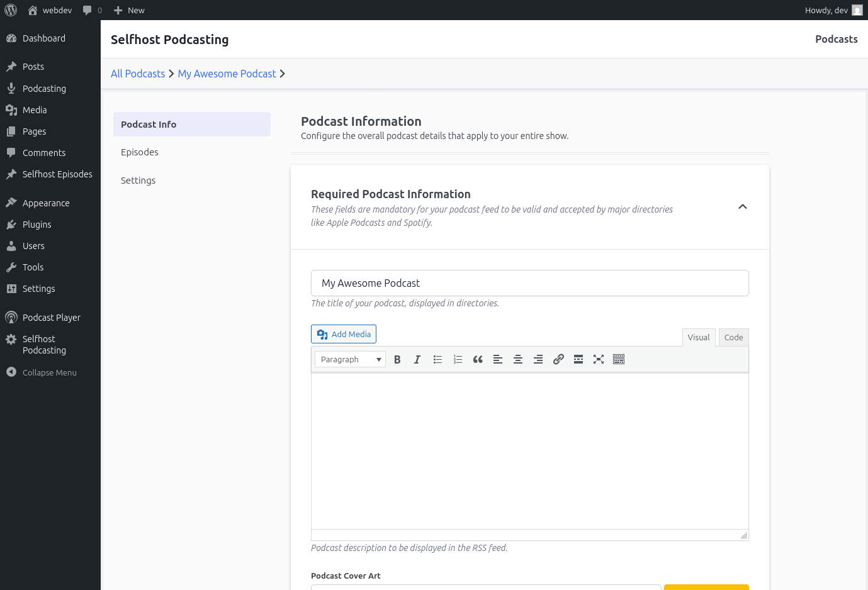Enable fullscreen editor mode
This screenshot has height=590, width=868.
pos(599,359)
